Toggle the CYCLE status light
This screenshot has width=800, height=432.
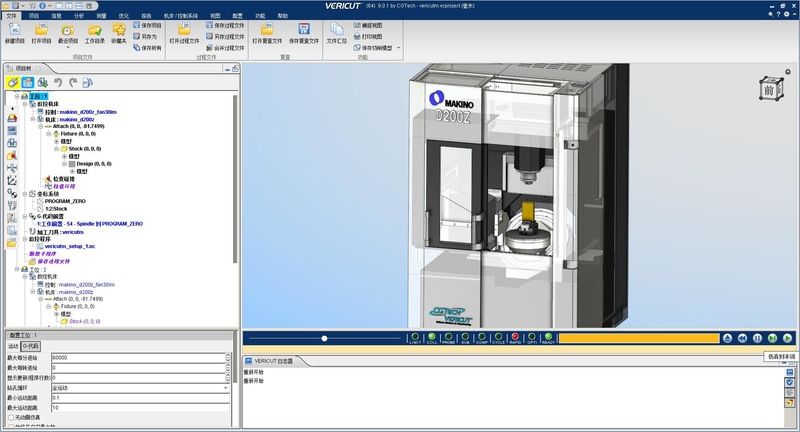(498, 337)
